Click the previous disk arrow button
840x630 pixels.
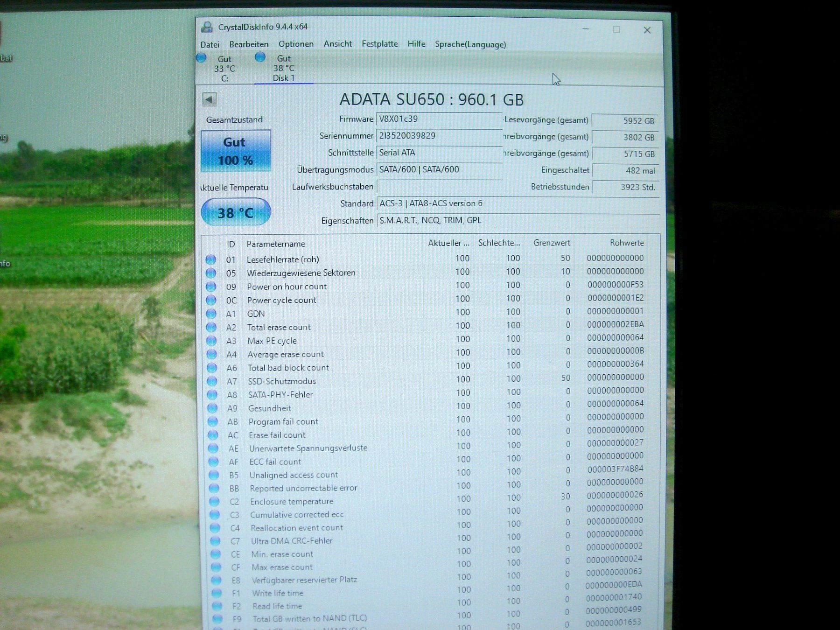209,99
